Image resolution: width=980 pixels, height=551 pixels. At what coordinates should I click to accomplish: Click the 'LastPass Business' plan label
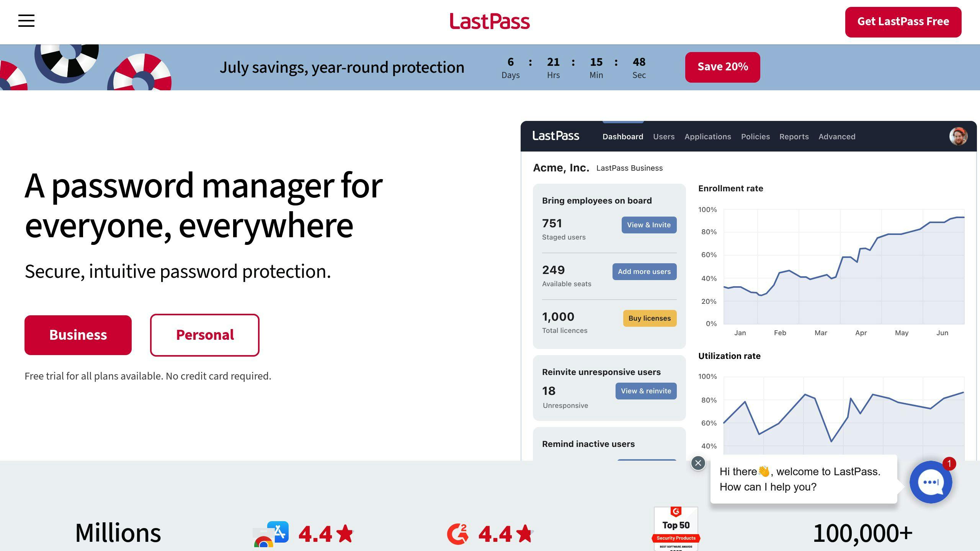(x=629, y=168)
